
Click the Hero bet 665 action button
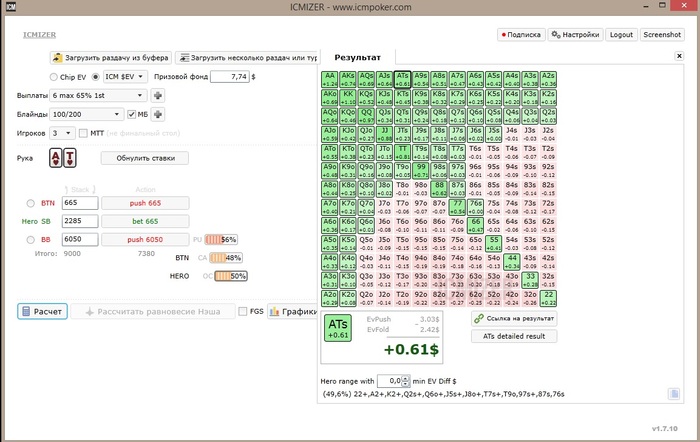point(145,221)
